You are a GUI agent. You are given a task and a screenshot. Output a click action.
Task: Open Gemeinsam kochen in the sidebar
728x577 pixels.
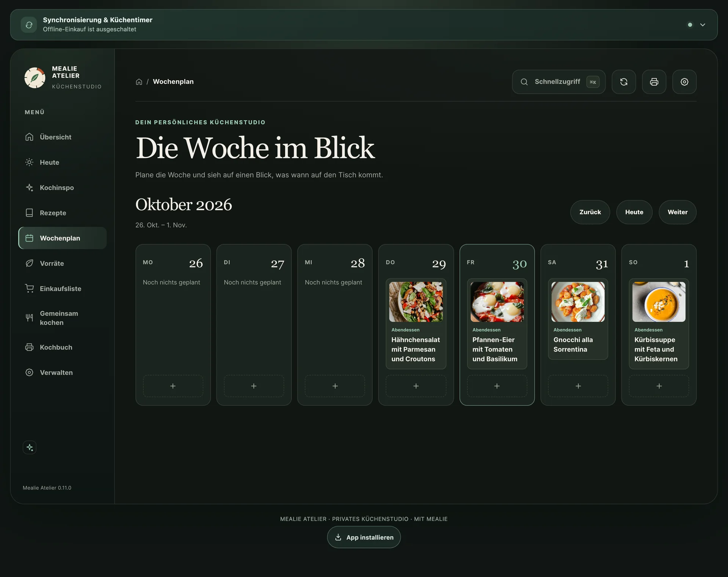point(63,318)
